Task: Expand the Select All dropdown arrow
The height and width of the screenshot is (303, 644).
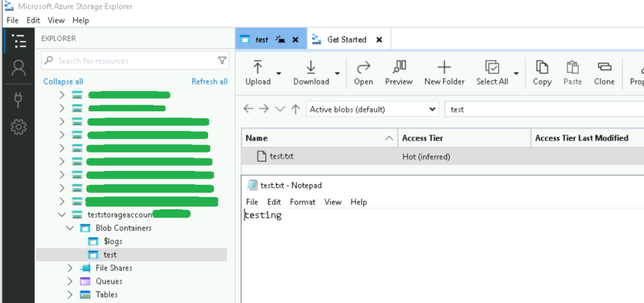Action: [516, 73]
